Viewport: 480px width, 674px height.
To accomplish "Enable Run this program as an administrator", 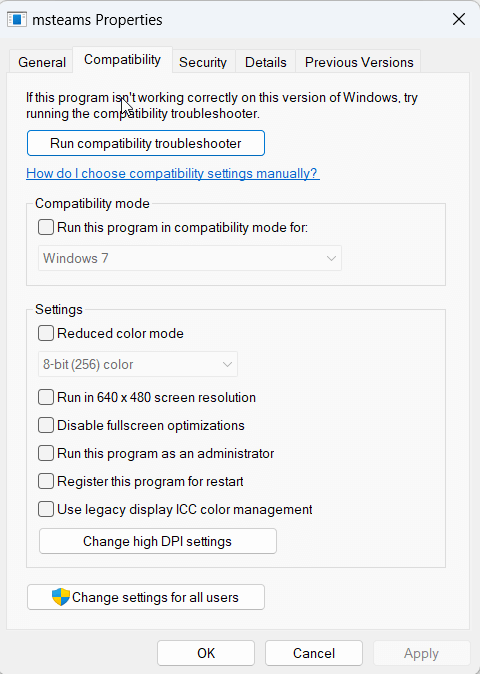I will [46, 453].
